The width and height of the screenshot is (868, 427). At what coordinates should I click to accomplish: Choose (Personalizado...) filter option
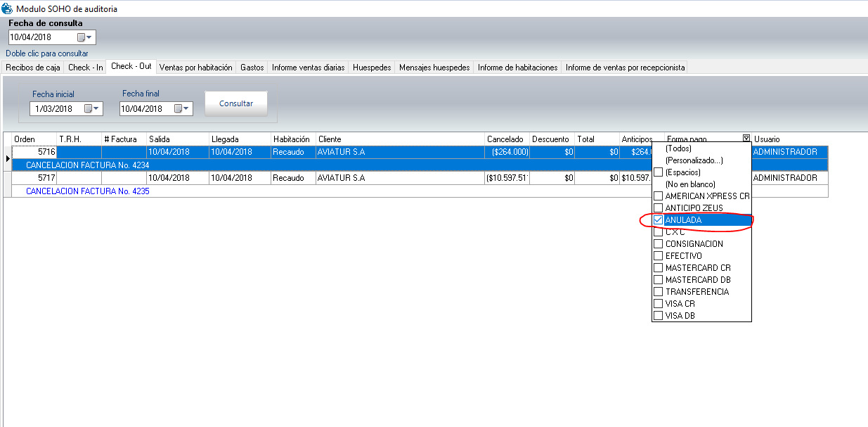694,160
